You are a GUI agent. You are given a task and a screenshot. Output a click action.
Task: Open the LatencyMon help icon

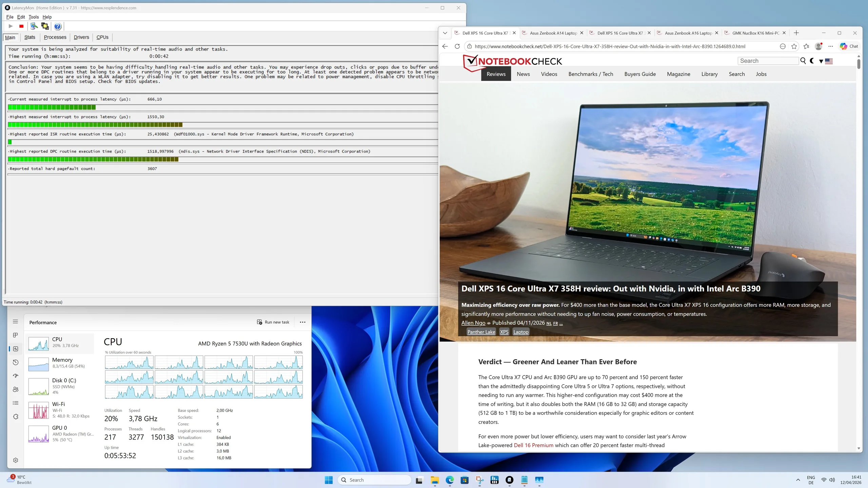pos(58,26)
